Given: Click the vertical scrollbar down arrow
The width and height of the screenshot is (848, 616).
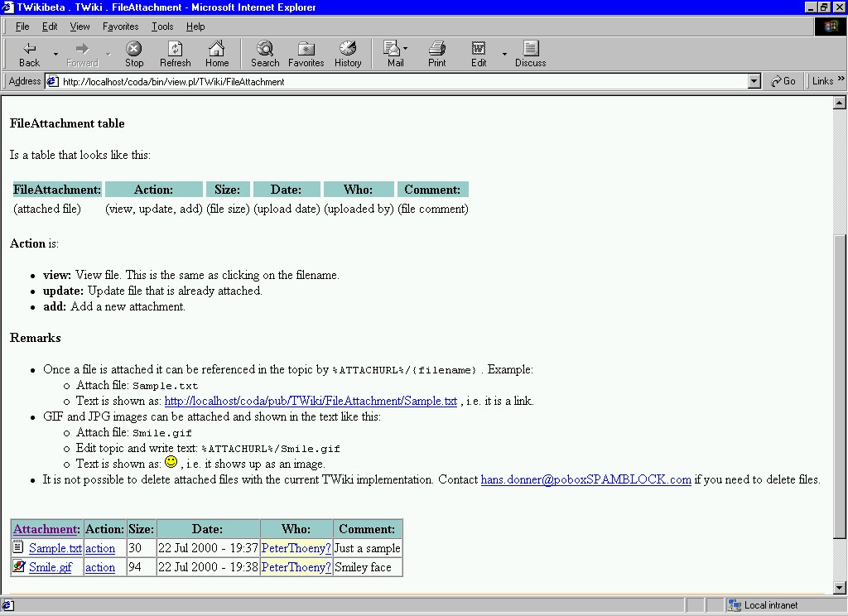Looking at the screenshot, I should pyautogui.click(x=839, y=586).
